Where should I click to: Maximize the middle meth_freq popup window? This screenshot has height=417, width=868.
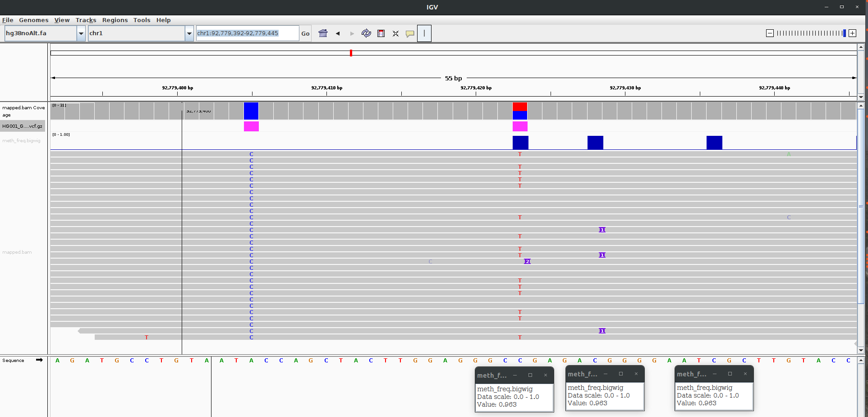pyautogui.click(x=621, y=374)
